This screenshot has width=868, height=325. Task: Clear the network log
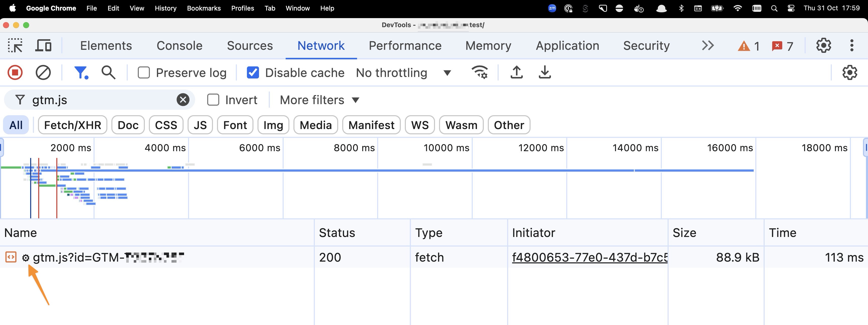tap(43, 72)
